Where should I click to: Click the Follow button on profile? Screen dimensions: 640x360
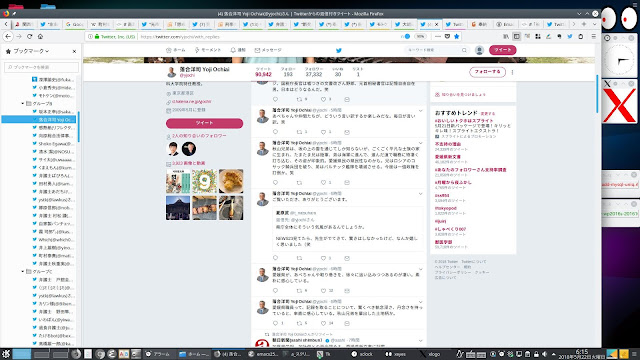coord(487,72)
